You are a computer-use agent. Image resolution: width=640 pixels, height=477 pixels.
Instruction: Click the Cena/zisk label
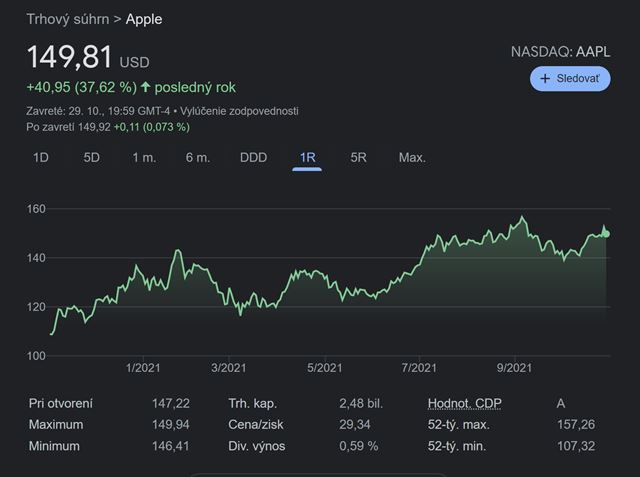(256, 425)
